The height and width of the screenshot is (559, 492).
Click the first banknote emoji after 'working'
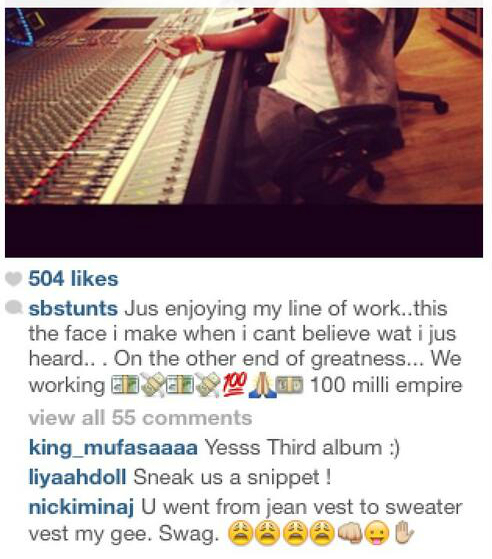[125, 385]
